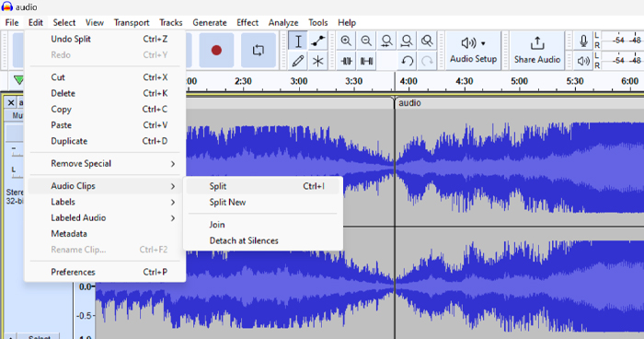The image size is (644, 339).
Task: Click the microphone record meter icon
Action: pos(583,41)
